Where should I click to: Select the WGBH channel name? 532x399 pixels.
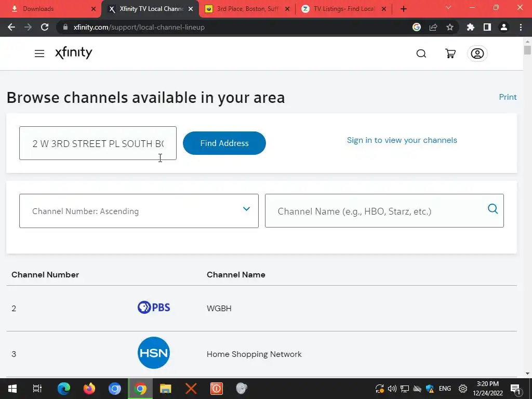(x=219, y=309)
